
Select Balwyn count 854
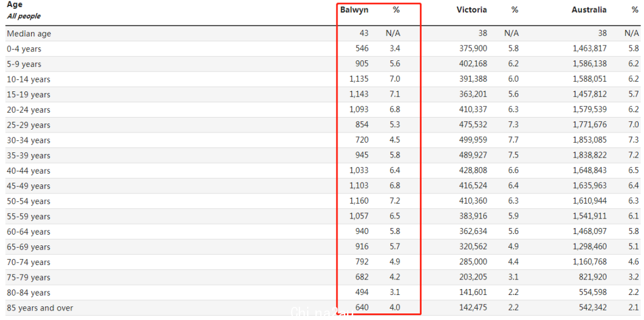click(x=363, y=125)
